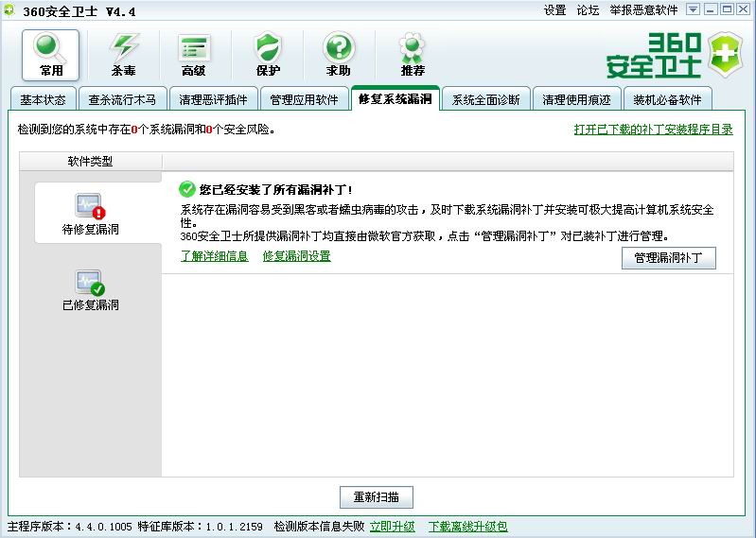Screen dimensions: 756x538
Task: Switch to the 清理恶评插件 tab
Action: pos(213,99)
